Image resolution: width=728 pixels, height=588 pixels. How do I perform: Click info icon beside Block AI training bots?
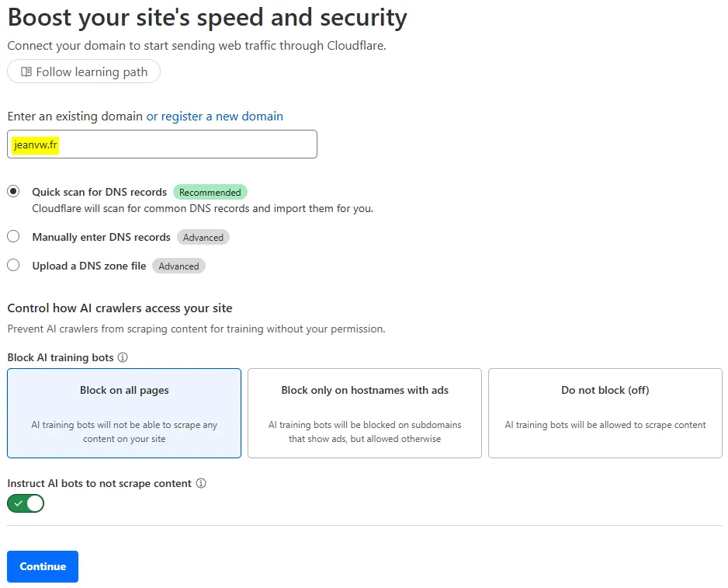[123, 358]
